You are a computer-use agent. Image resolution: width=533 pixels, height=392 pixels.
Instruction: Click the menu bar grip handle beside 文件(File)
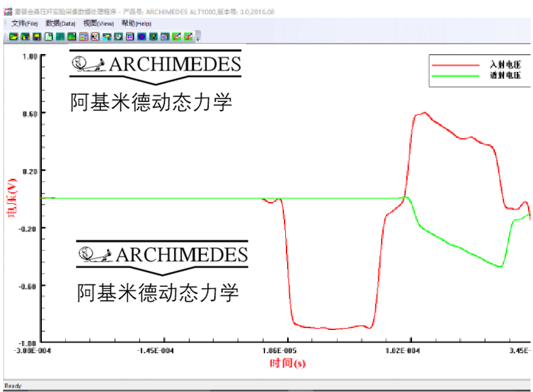(x=6, y=23)
